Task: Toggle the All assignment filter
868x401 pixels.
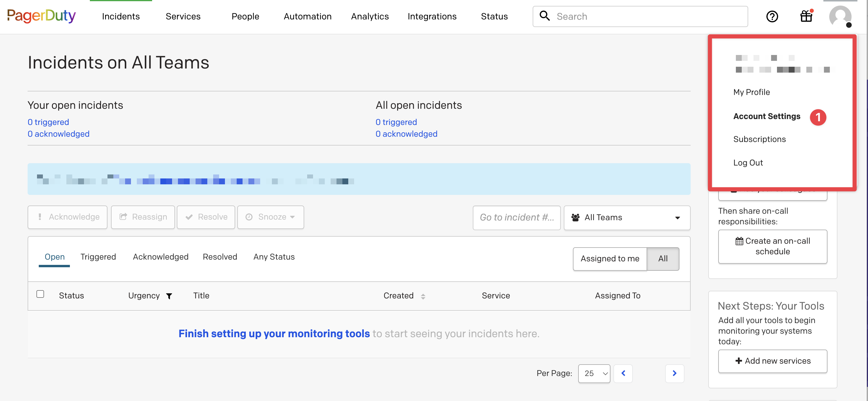Action: [662, 258]
